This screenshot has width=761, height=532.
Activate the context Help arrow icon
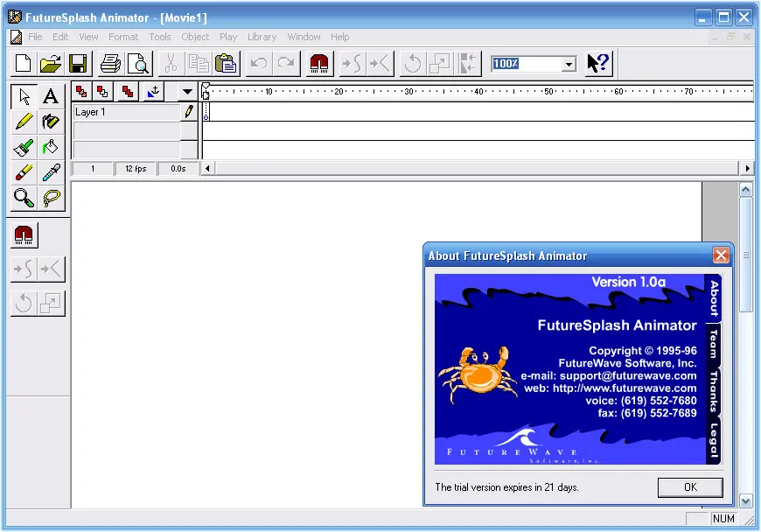[x=599, y=63]
